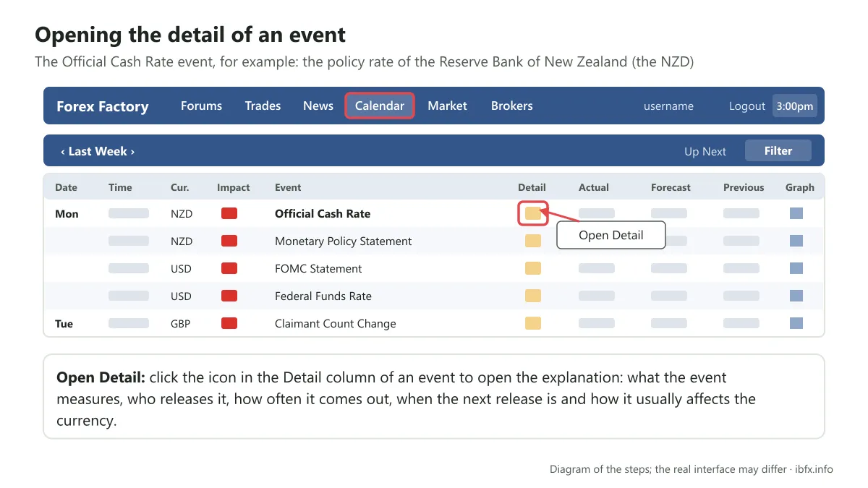The image size is (868, 488).
Task: Click the Federal Funds Rate event name
Action: coord(323,296)
